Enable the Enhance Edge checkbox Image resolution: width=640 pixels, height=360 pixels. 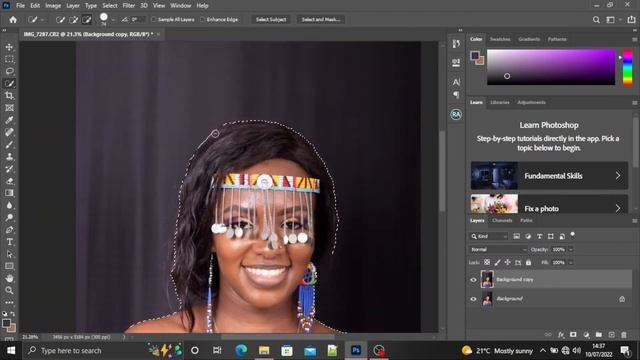tap(202, 20)
